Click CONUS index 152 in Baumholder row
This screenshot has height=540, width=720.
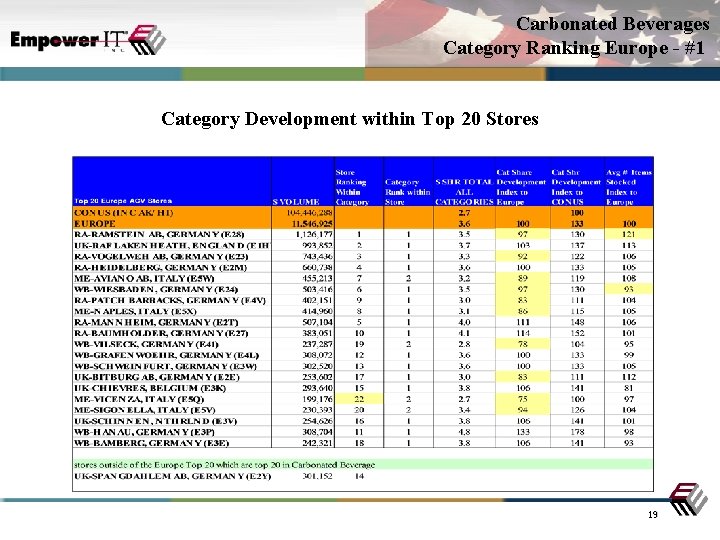pyautogui.click(x=577, y=333)
